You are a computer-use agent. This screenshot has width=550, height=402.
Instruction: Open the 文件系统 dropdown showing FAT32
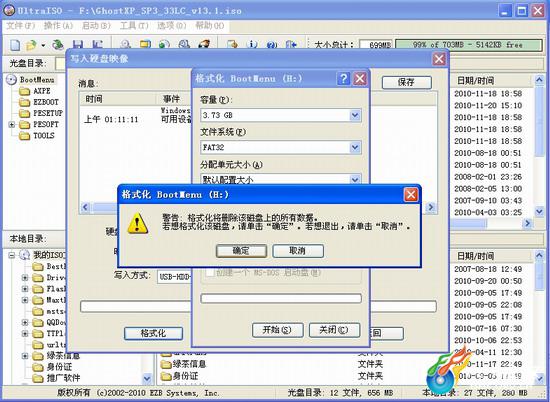pyautogui.click(x=355, y=147)
